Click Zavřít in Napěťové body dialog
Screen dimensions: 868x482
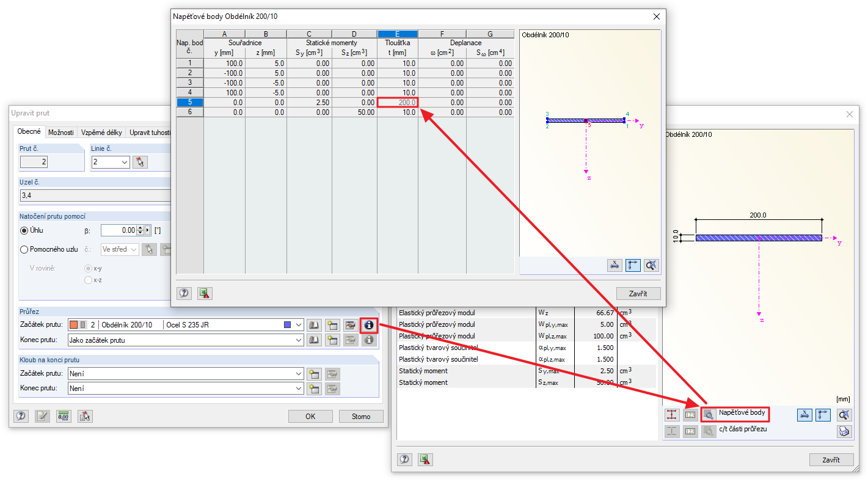[638, 293]
